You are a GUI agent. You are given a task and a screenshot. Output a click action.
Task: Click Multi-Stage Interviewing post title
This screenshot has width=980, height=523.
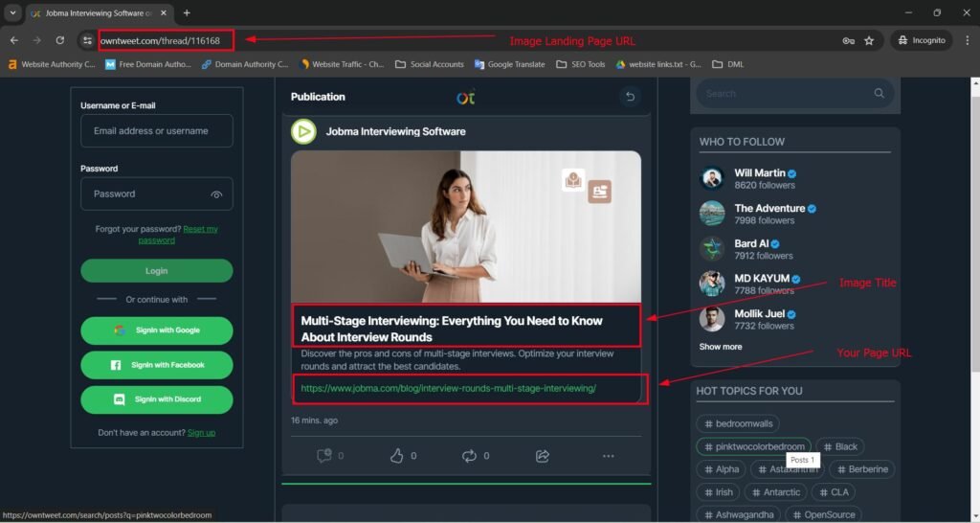click(x=452, y=329)
